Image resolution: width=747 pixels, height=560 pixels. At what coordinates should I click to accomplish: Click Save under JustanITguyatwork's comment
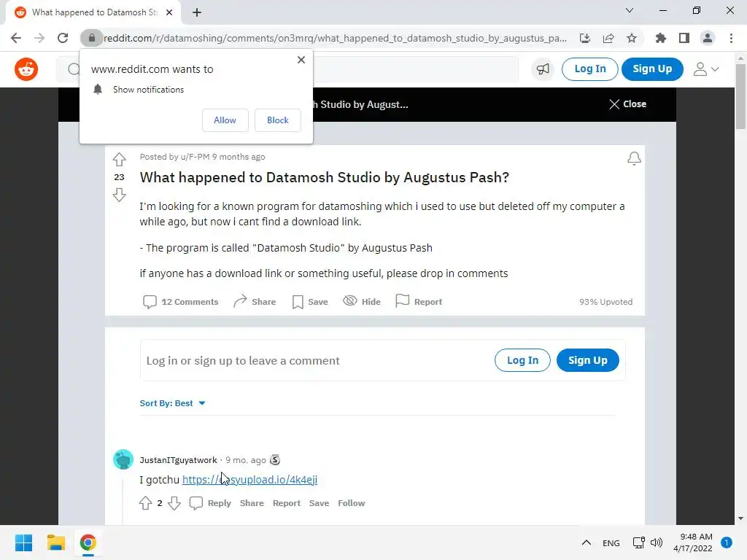click(x=319, y=503)
